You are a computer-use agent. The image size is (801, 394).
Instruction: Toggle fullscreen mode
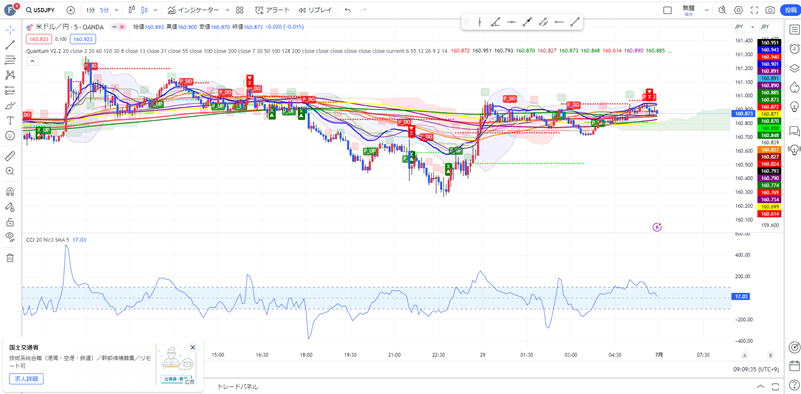754,10
